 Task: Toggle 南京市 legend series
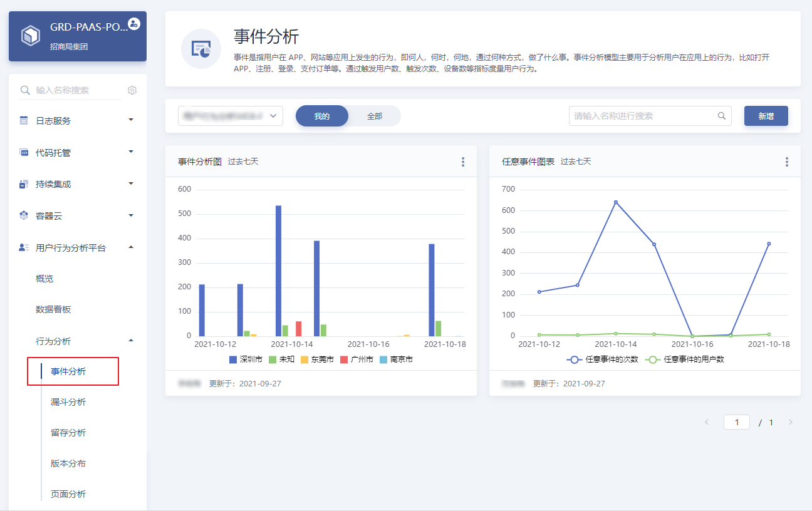396,359
